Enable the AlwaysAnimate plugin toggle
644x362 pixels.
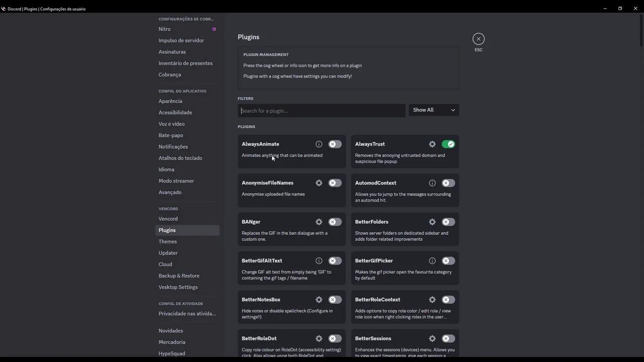coord(335,144)
